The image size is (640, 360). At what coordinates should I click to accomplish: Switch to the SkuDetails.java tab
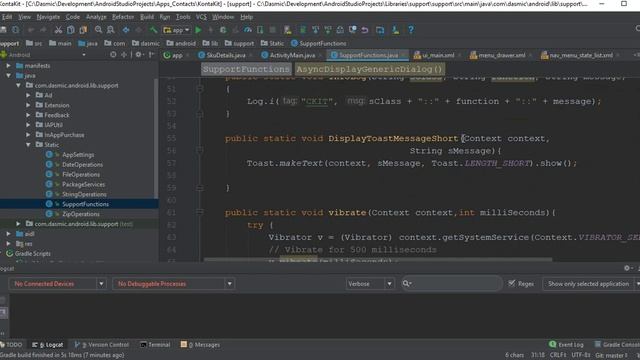pos(226,55)
